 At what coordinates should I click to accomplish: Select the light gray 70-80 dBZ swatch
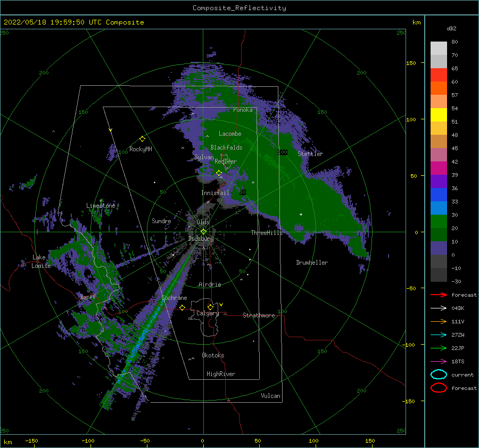[x=439, y=48]
